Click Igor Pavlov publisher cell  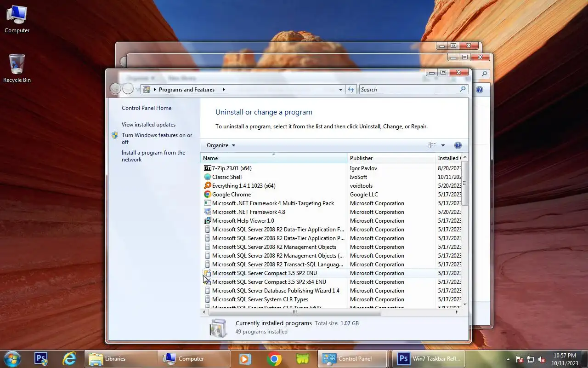[363, 168]
